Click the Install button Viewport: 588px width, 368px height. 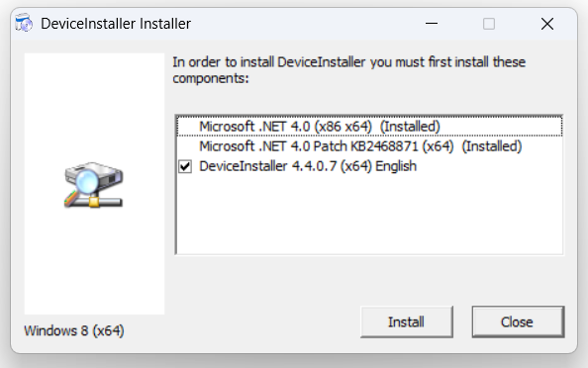coord(407,322)
